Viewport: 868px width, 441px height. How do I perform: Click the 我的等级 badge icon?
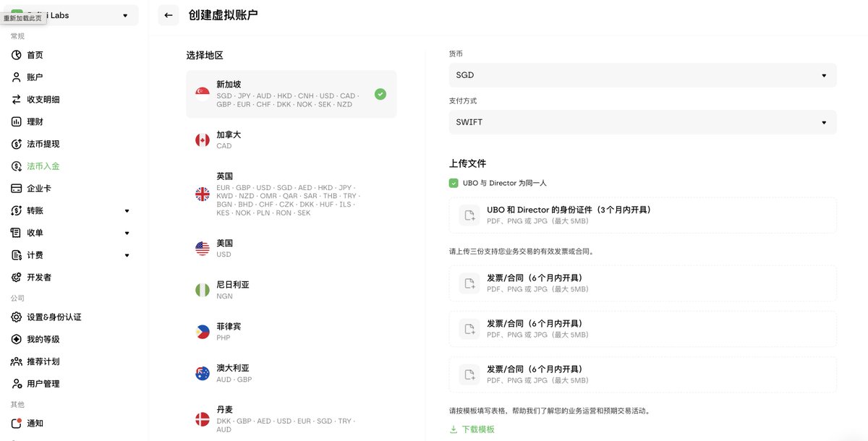click(x=17, y=339)
